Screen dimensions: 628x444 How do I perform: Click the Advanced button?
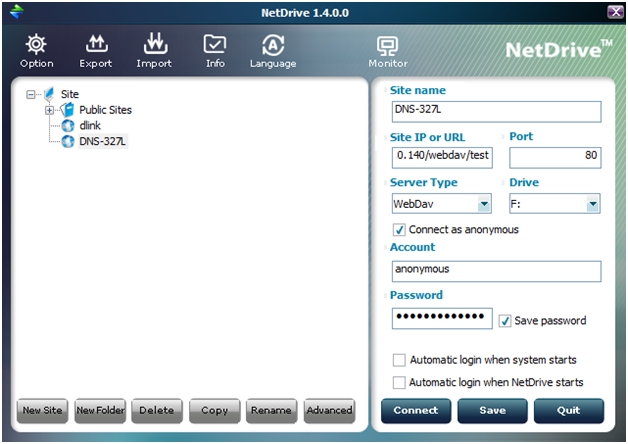coord(329,410)
